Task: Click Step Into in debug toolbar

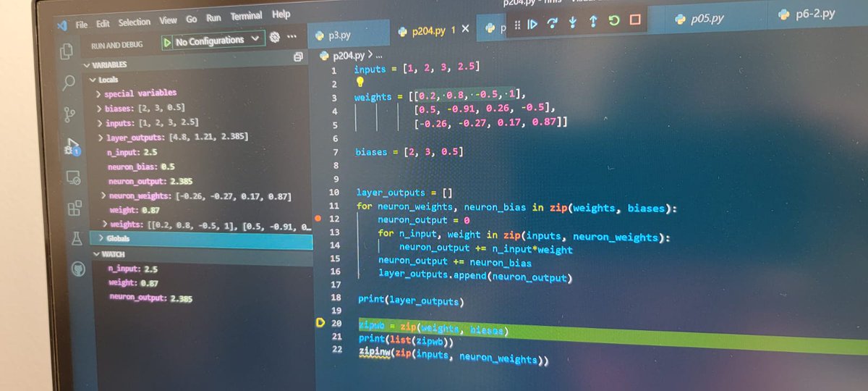Action: pyautogui.click(x=573, y=22)
